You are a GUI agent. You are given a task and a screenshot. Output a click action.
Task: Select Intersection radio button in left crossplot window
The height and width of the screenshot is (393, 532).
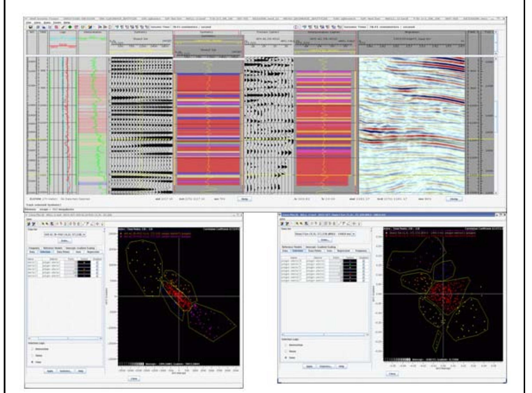point(32,349)
